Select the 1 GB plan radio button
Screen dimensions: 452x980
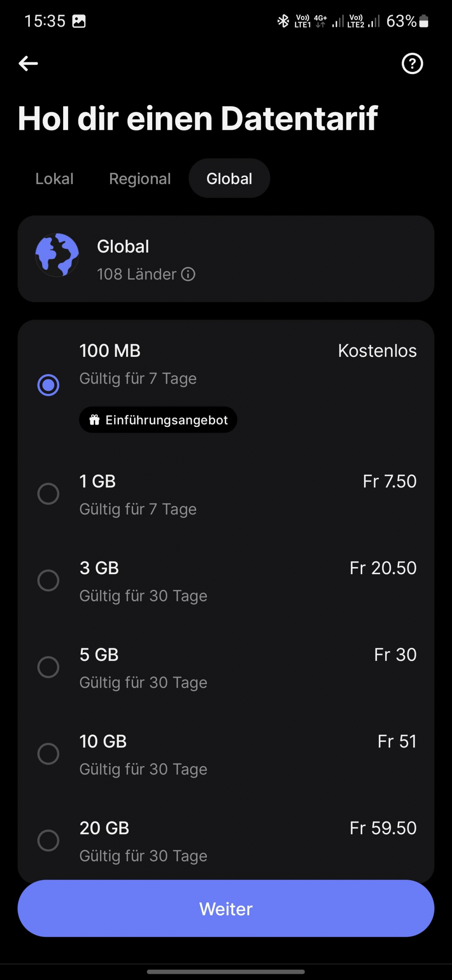click(48, 494)
